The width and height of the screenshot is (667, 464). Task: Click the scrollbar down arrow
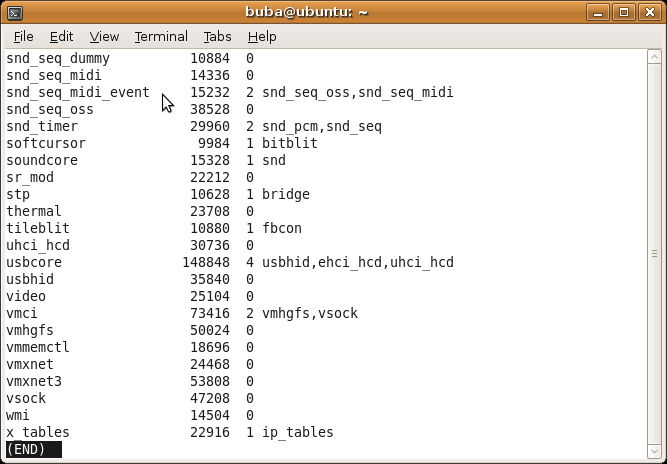[654, 451]
